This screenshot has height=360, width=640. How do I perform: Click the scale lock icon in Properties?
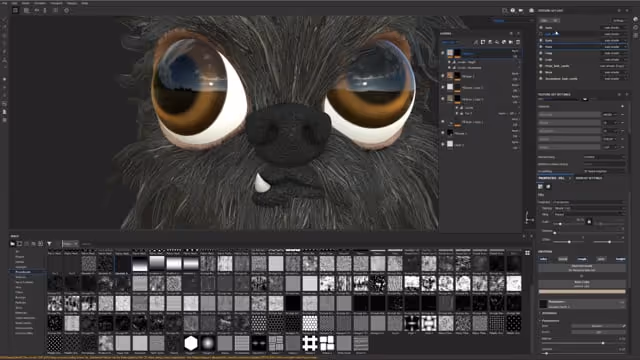[x=589, y=222]
